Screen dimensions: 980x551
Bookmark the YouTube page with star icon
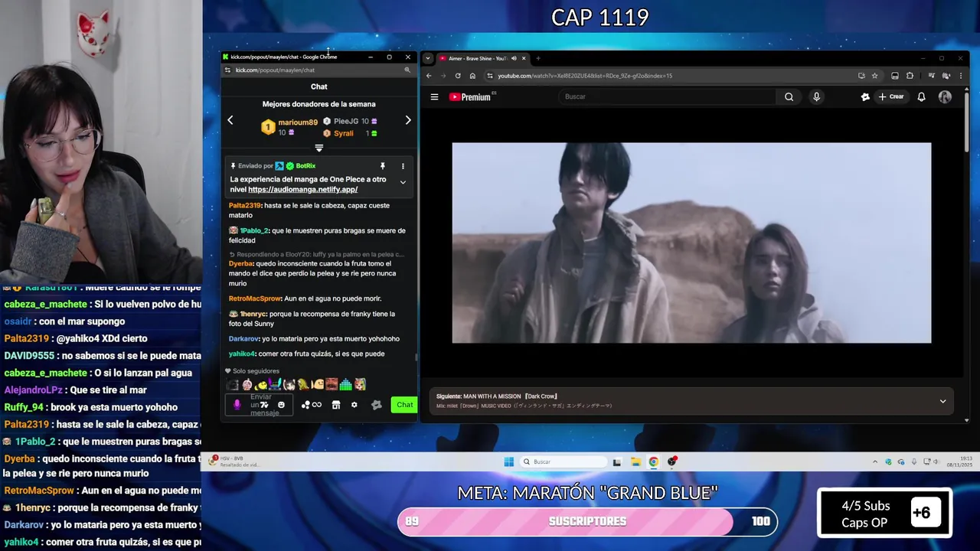(874, 76)
